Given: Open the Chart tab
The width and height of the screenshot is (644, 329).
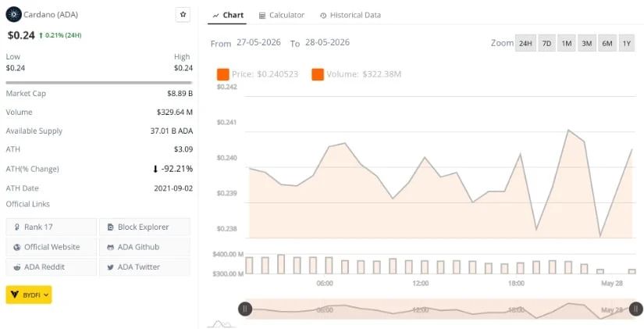Looking at the screenshot, I should [229, 15].
